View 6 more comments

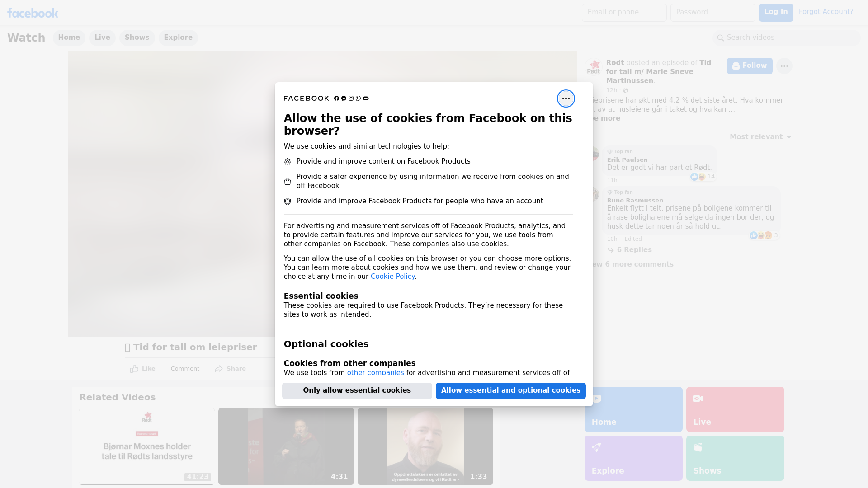(633, 264)
